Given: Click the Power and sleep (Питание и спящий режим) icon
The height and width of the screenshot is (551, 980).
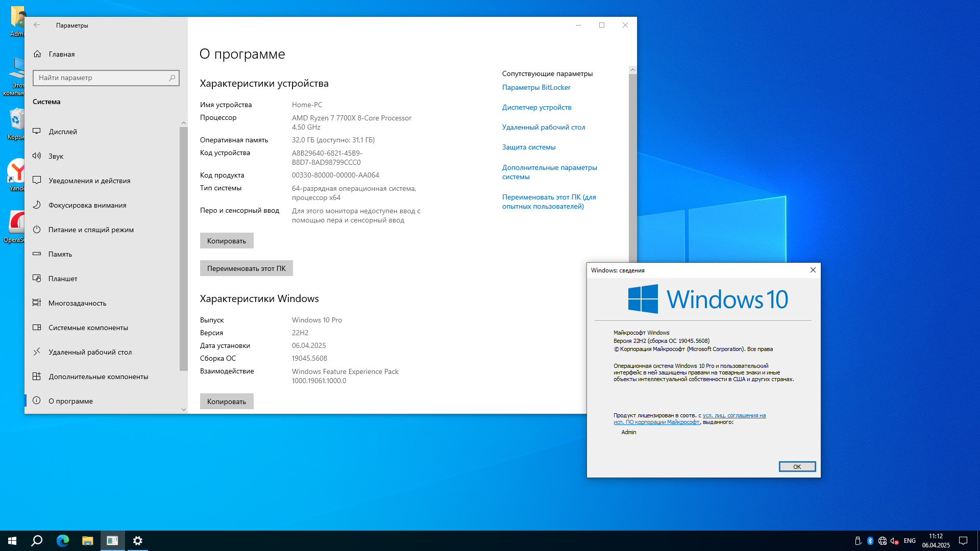Looking at the screenshot, I should pyautogui.click(x=37, y=229).
